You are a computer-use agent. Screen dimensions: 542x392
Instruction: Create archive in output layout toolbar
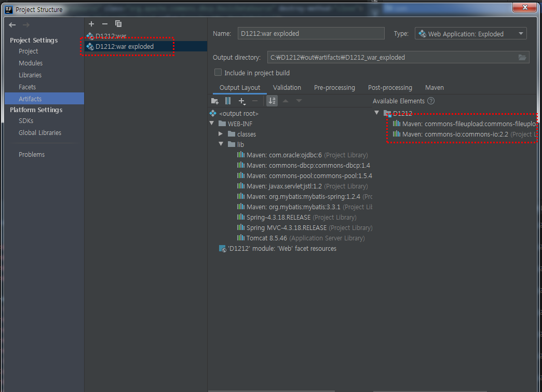click(x=228, y=101)
